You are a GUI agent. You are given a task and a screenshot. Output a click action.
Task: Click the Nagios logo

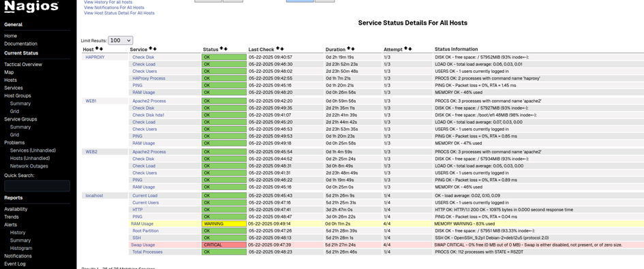[31, 7]
